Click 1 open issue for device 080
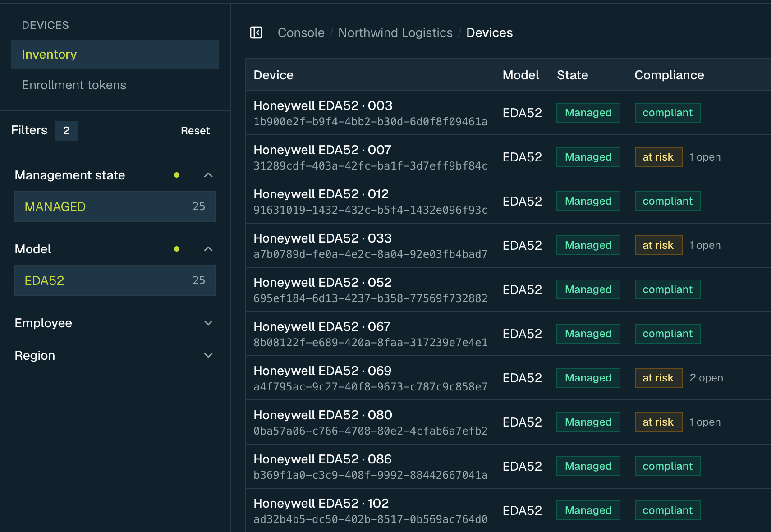Image resolution: width=771 pixels, height=532 pixels. click(705, 422)
